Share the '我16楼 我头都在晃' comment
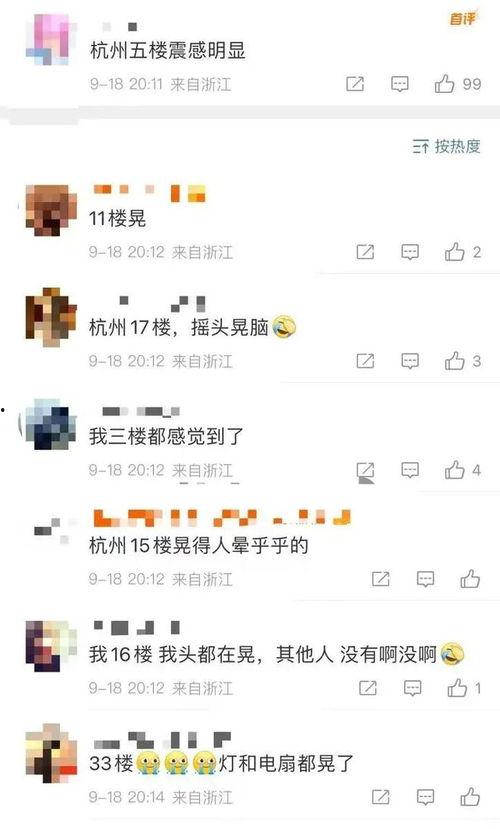Image resolution: width=500 pixels, height=829 pixels. (x=367, y=688)
